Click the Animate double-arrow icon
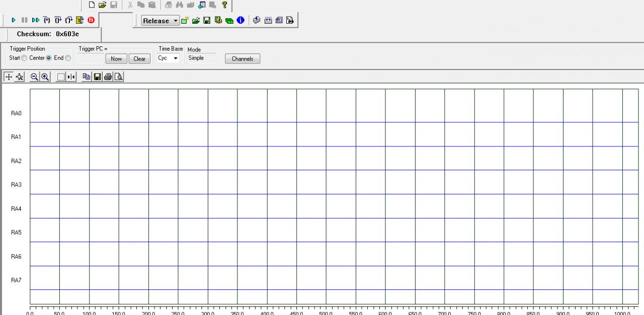This screenshot has width=644, height=315. 35,20
